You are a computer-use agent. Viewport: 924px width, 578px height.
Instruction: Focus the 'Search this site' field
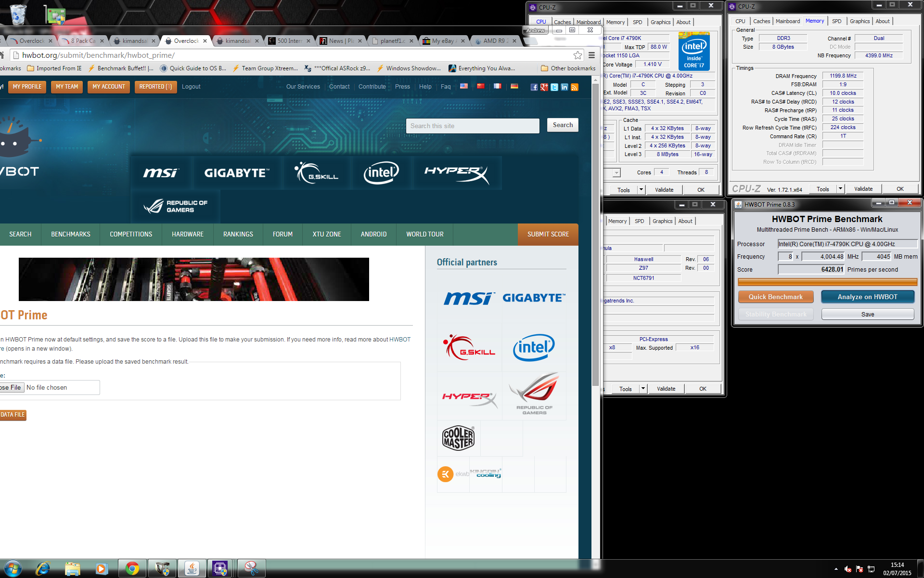(x=472, y=126)
